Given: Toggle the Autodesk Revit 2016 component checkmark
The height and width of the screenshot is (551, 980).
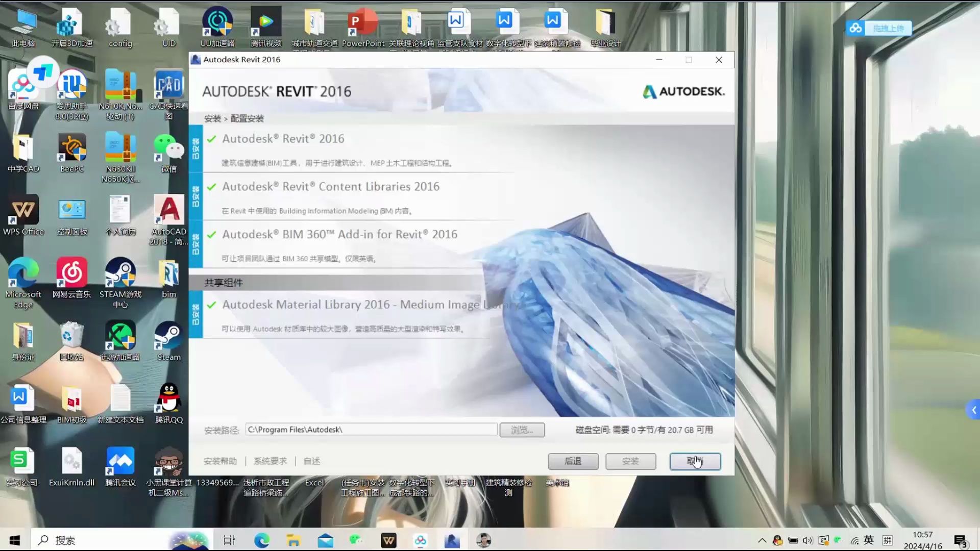Looking at the screenshot, I should (211, 138).
